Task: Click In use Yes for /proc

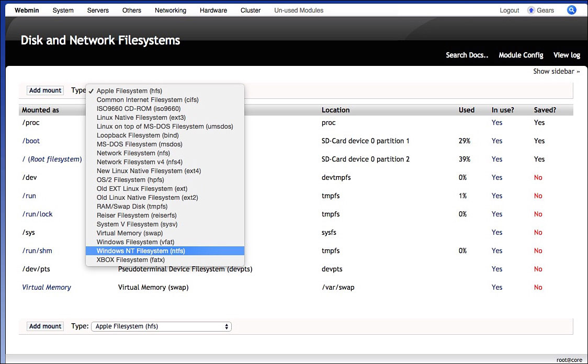Action: click(497, 122)
